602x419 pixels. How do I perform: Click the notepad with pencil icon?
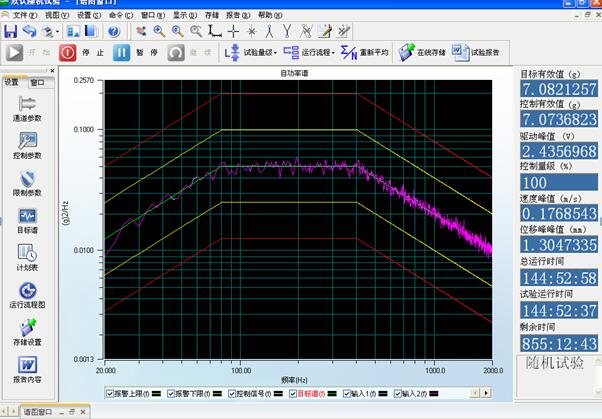pyautogui.click(x=325, y=31)
